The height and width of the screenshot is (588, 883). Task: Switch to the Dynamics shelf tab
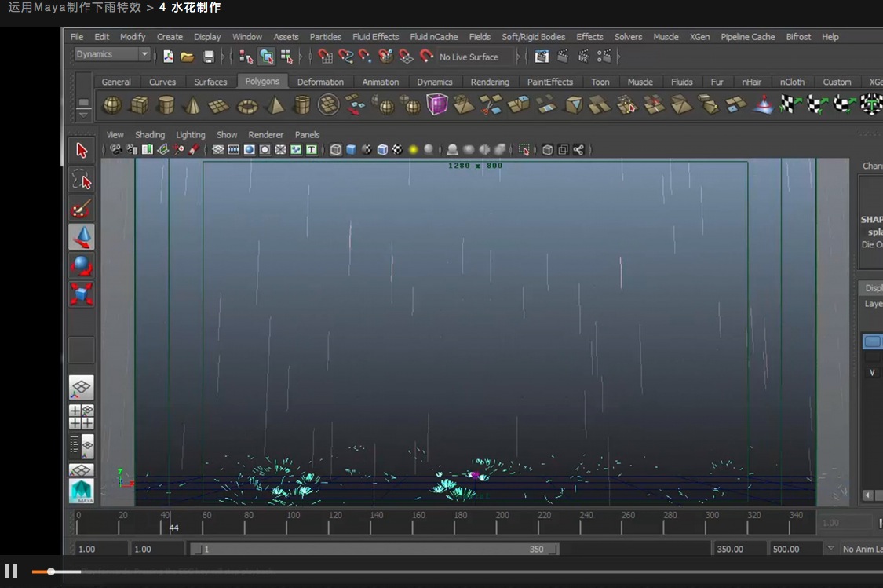click(435, 82)
